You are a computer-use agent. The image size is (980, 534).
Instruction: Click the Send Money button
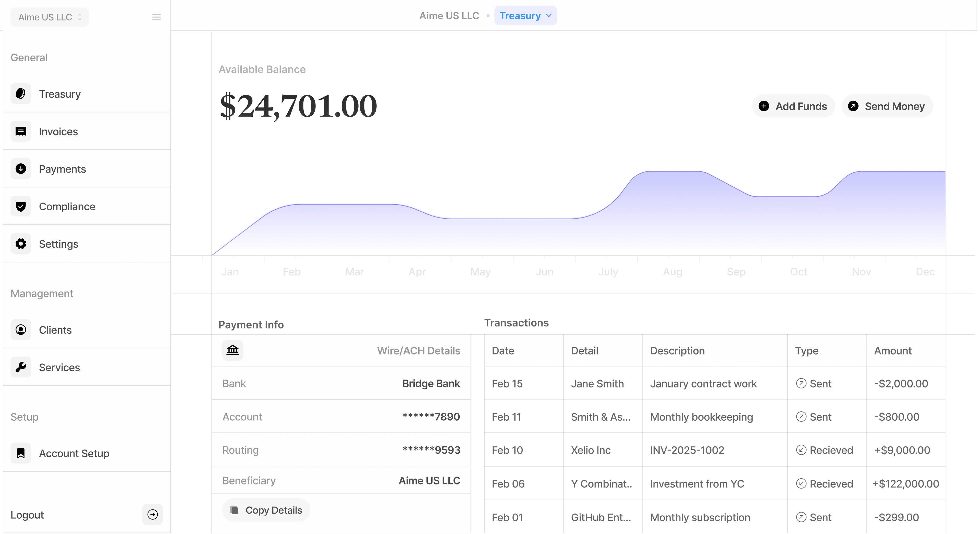click(887, 106)
